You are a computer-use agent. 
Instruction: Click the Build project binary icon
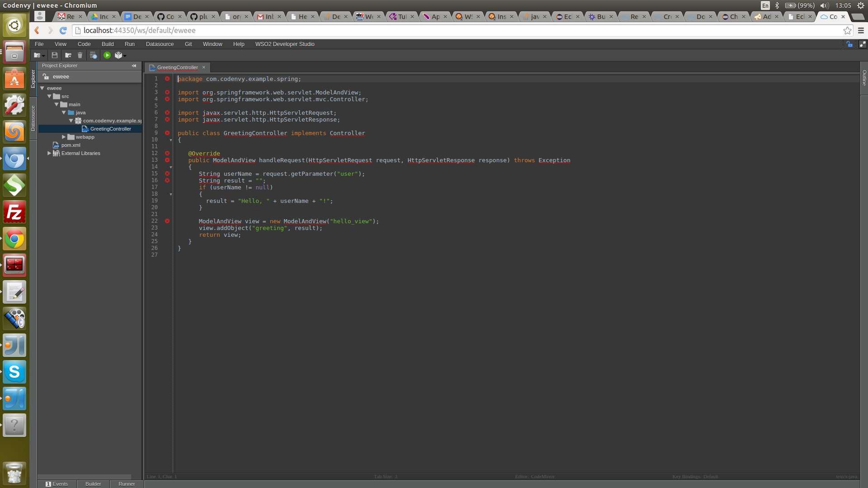tap(93, 55)
